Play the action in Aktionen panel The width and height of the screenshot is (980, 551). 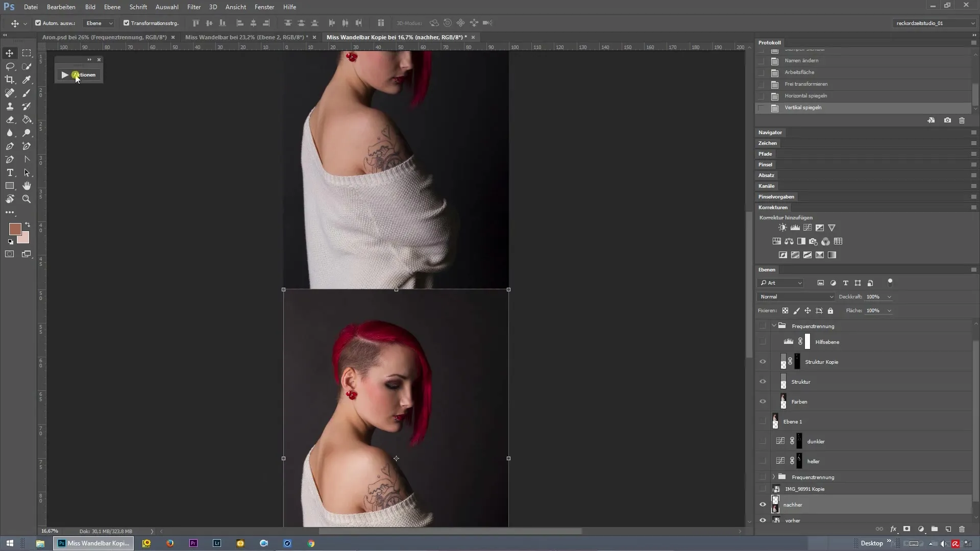pos(65,75)
